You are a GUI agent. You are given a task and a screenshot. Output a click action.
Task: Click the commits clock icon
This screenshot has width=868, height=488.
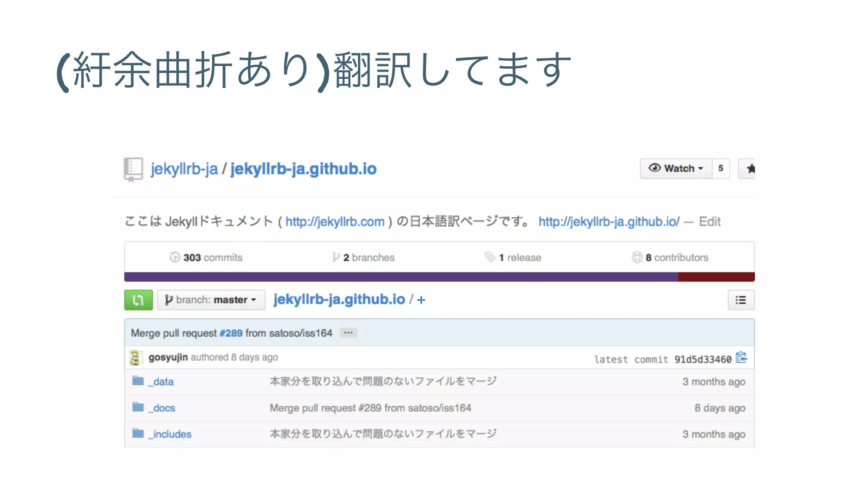175,257
